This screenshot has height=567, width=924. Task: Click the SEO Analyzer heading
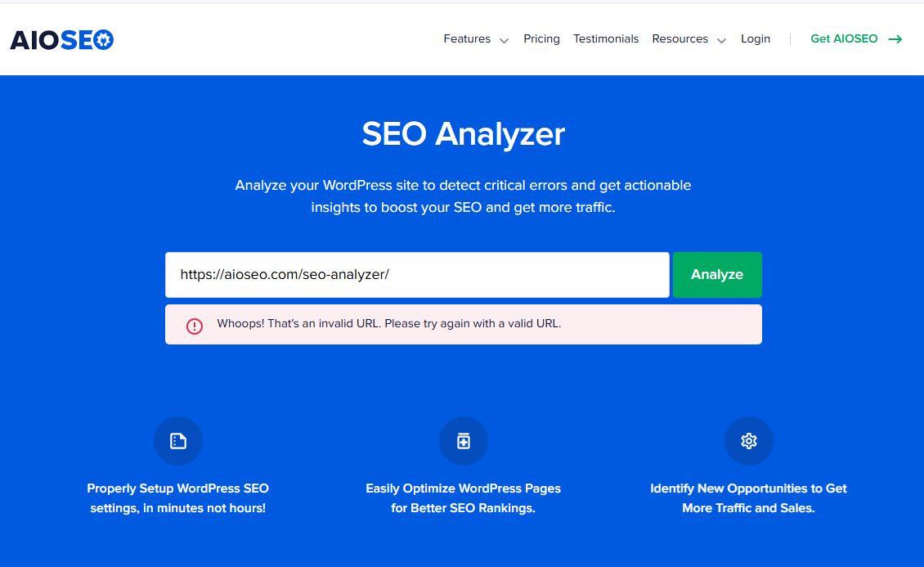point(463,134)
